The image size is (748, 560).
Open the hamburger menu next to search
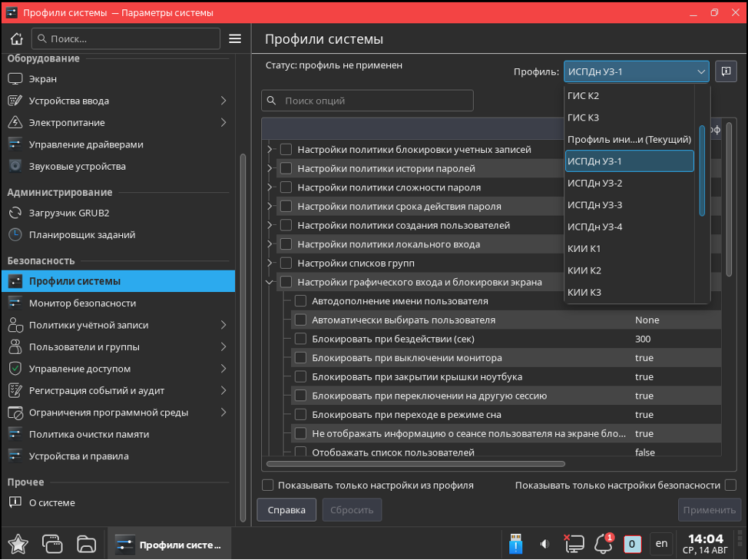[235, 38]
